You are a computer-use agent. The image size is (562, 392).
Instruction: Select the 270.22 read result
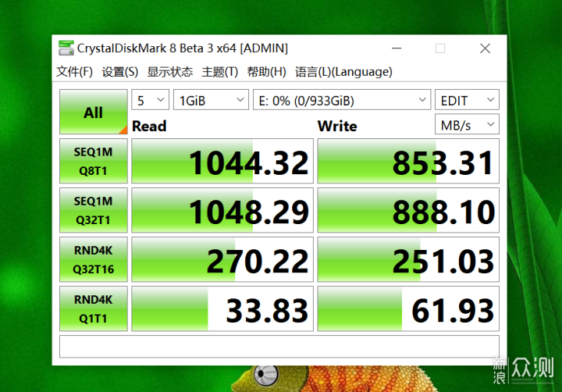[x=222, y=260]
